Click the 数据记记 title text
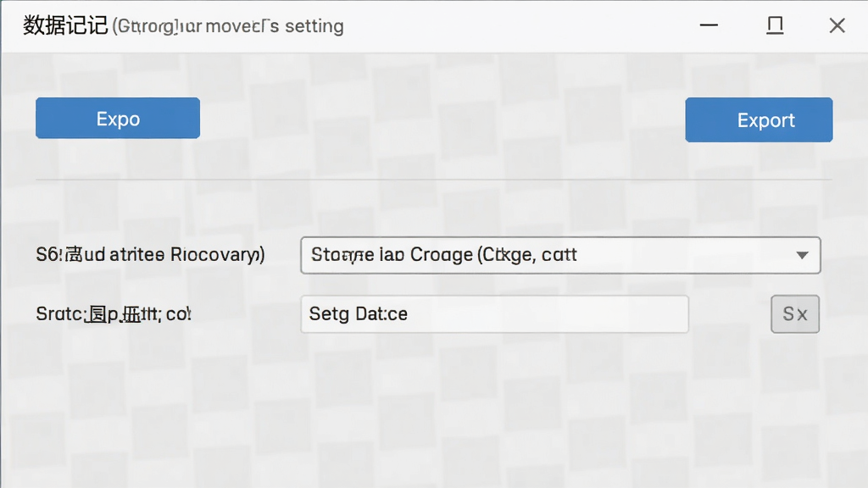This screenshot has width=868, height=488. click(x=64, y=25)
